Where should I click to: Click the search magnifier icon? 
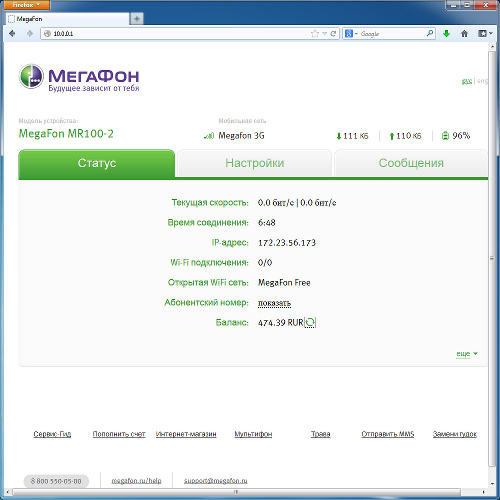[430, 33]
